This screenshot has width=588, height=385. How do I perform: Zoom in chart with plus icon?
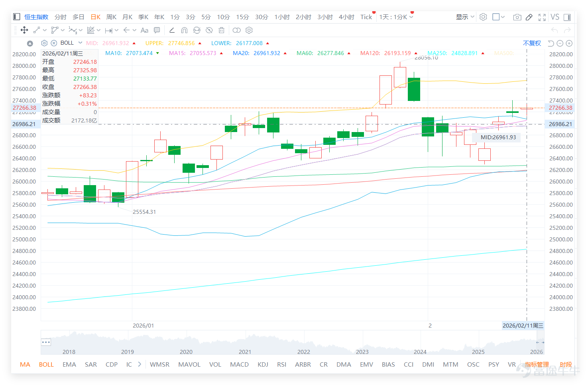(569, 43)
